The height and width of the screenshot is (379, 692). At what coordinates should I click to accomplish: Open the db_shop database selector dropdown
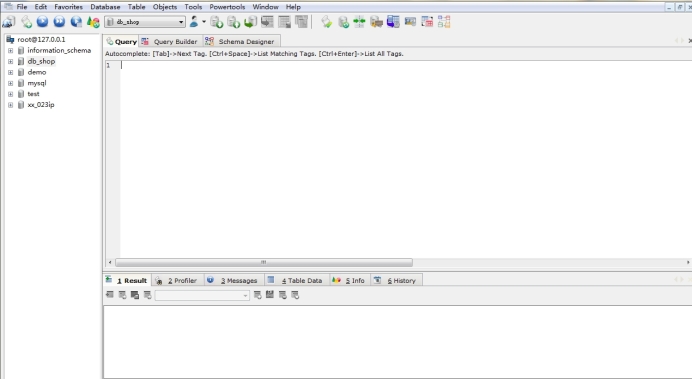pos(145,22)
